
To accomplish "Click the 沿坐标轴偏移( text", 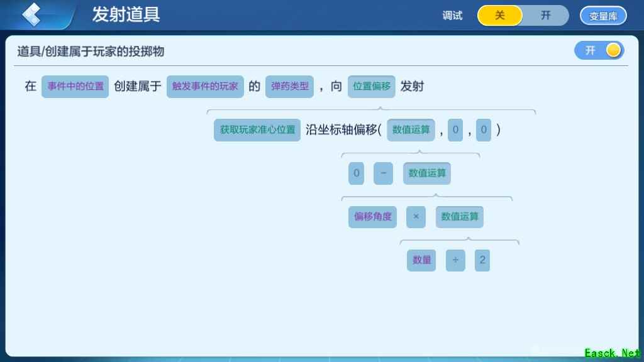I will click(343, 129).
